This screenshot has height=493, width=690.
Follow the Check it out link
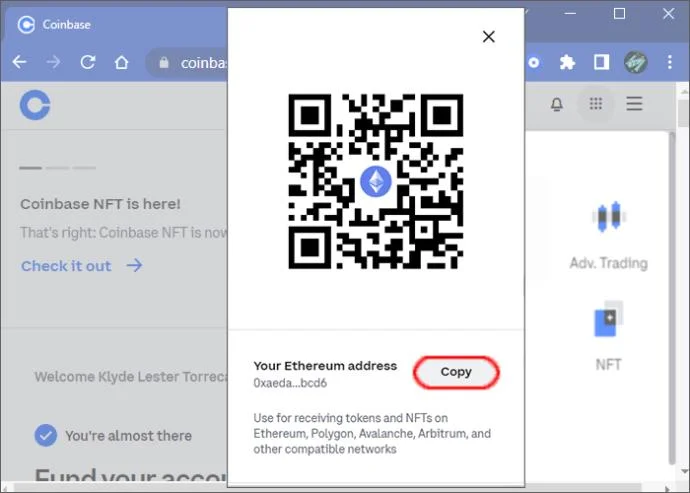click(66, 266)
